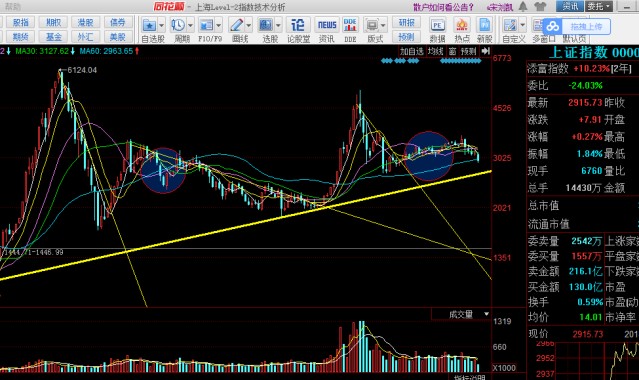Open the PE 数据 icon
Image resolution: width=639 pixels, height=380 pixels.
point(437,25)
